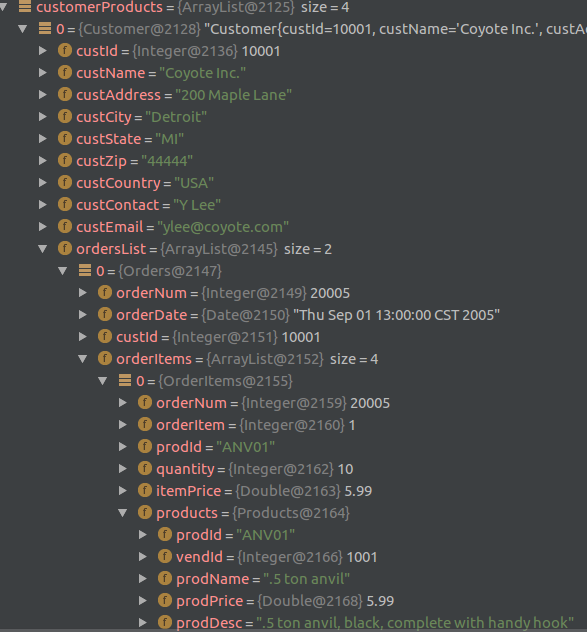
Task: Click the list icon of customerProducts
Action: pyautogui.click(x=25, y=6)
